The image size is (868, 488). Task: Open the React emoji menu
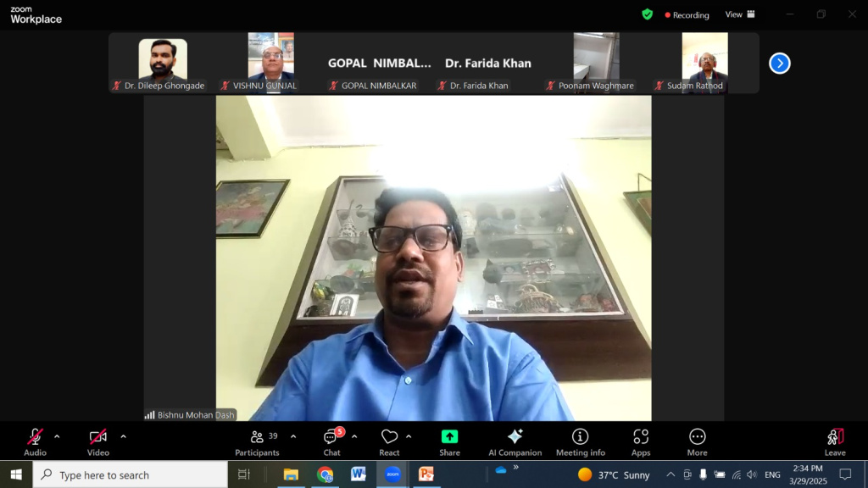(389, 441)
